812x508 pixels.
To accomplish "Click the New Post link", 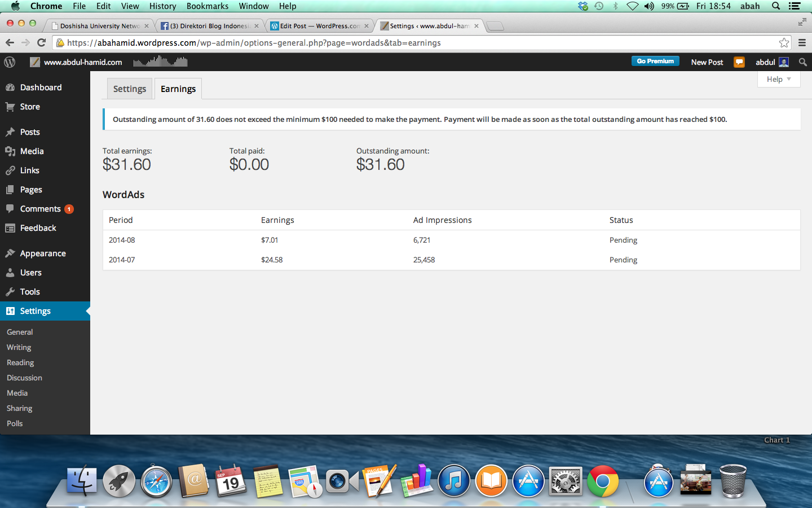I will (x=707, y=62).
